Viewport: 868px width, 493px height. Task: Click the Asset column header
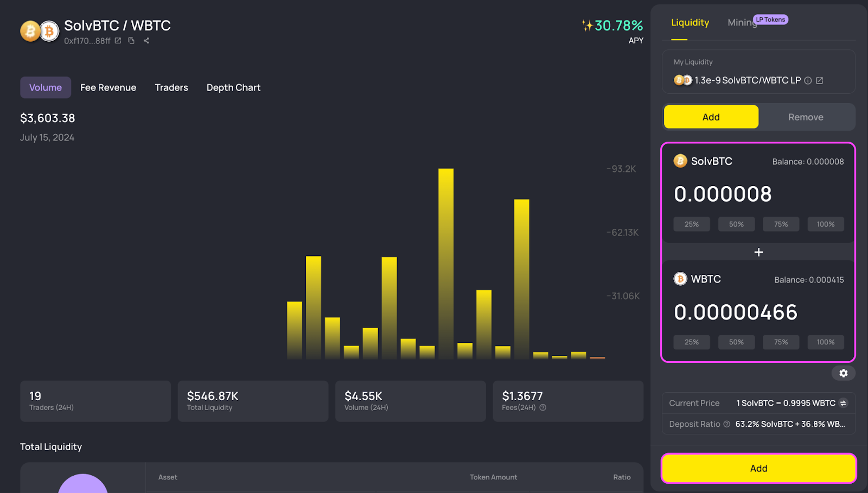(x=168, y=477)
